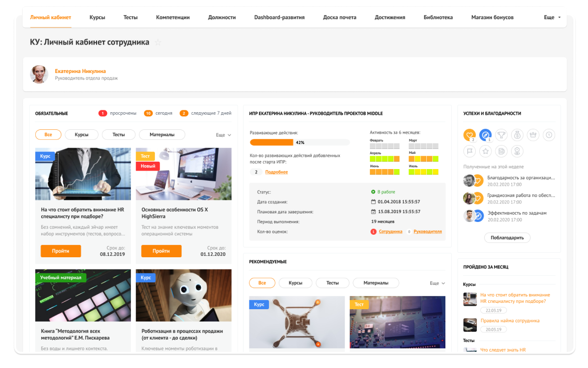Image resolution: width=588 pixels, height=368 pixels.
Task: Click next 7 days counter badge '2'
Action: [184, 113]
